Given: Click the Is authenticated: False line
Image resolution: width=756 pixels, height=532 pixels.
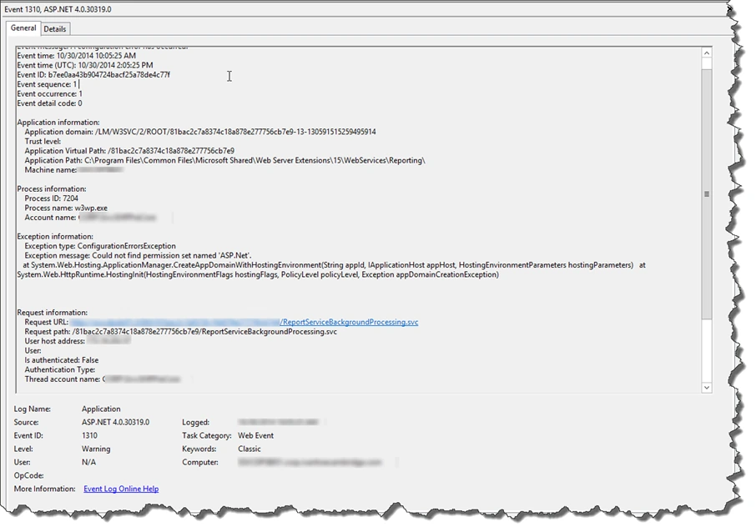Looking at the screenshot, I should tap(62, 360).
